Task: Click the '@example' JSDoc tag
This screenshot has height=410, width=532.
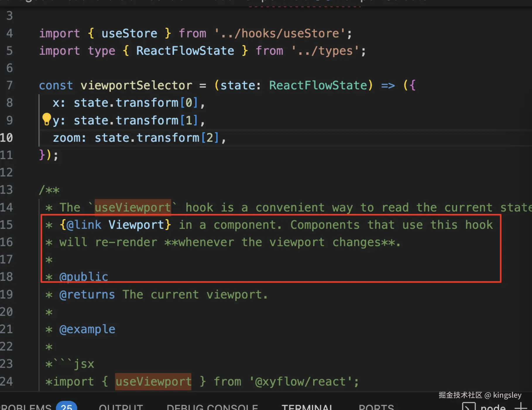Action: (87, 329)
